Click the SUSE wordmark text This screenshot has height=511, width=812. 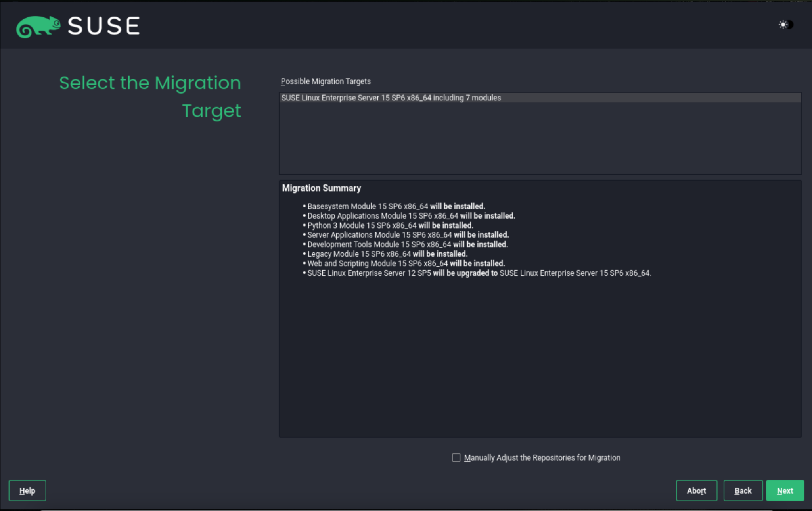[104, 26]
